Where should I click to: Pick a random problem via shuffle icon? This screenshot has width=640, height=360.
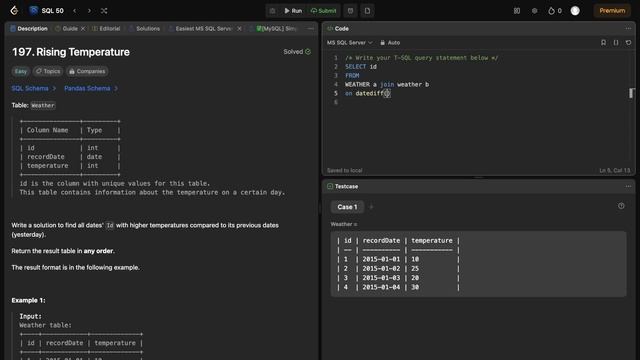(x=104, y=11)
